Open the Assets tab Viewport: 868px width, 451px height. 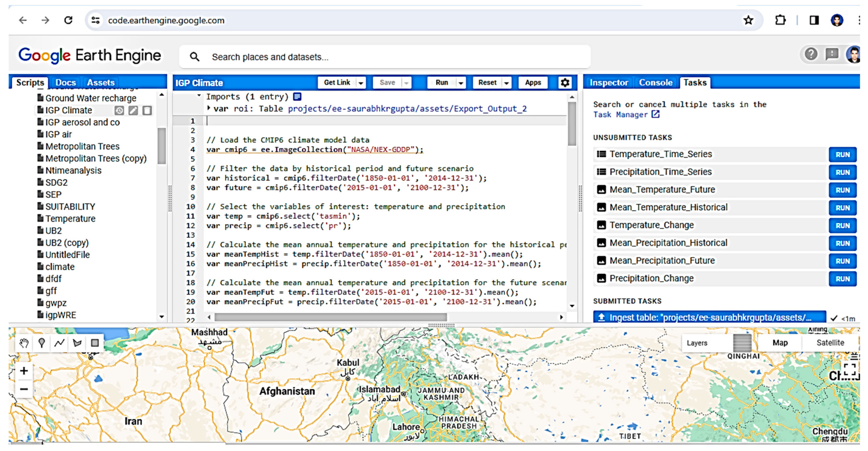click(101, 83)
